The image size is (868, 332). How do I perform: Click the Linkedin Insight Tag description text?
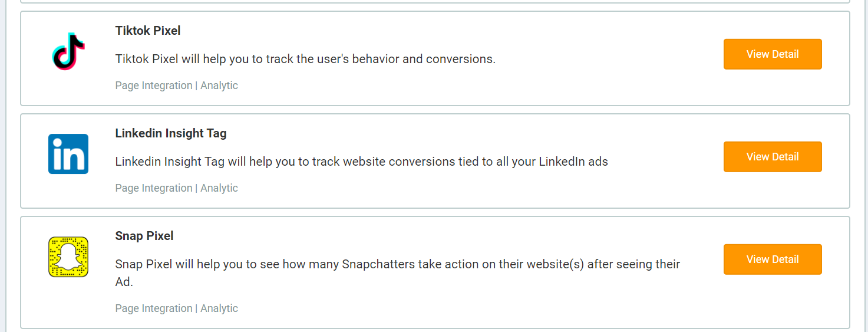click(361, 162)
